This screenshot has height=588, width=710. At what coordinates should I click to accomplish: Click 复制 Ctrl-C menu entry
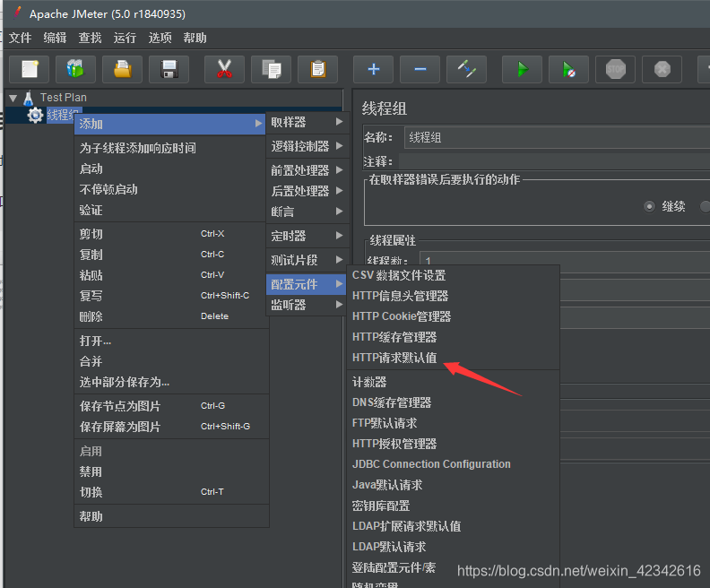[x=171, y=255]
